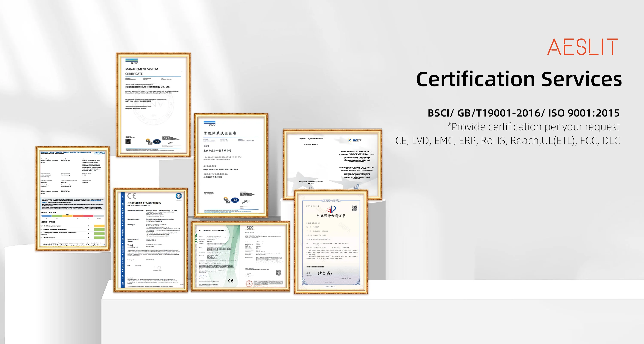This screenshot has width=644, height=344.
Task: Click the AESLIT brand logo
Action: coord(583,47)
